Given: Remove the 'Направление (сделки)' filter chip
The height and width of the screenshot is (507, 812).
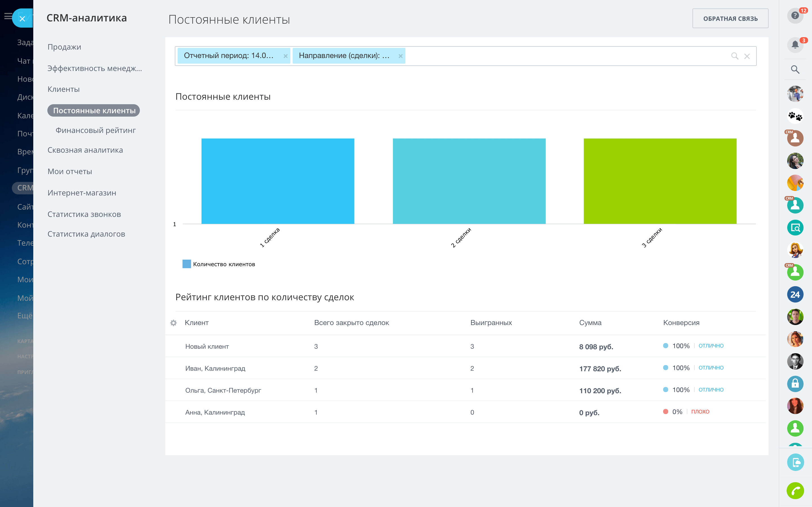Looking at the screenshot, I should pos(400,56).
